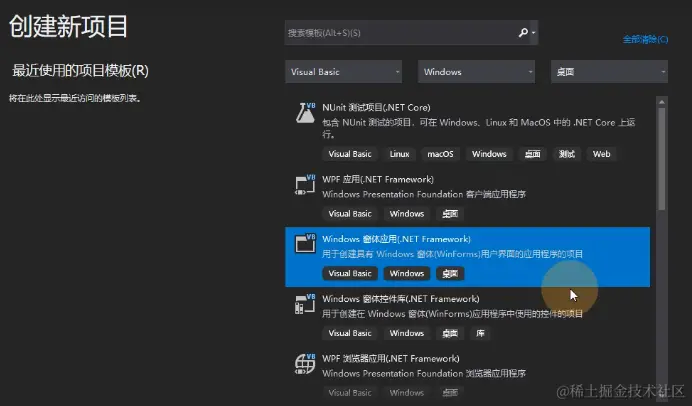Click the 库 tag under Windows 窗体控件库

tap(480, 333)
